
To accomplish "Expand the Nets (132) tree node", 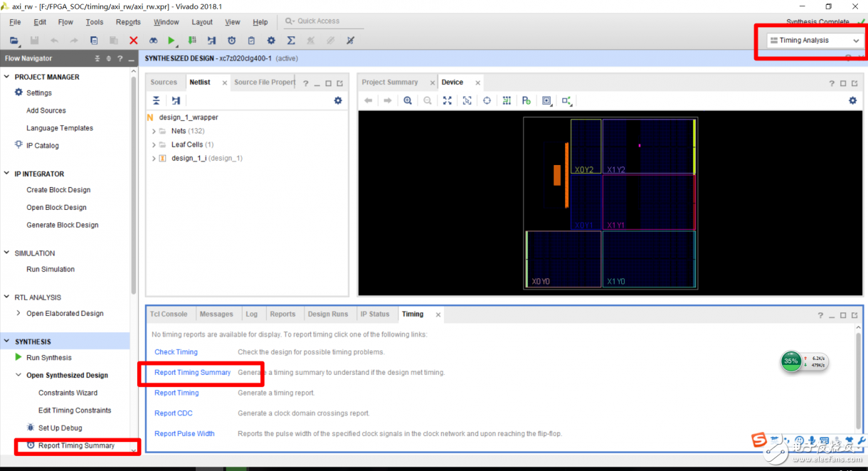I will click(154, 131).
